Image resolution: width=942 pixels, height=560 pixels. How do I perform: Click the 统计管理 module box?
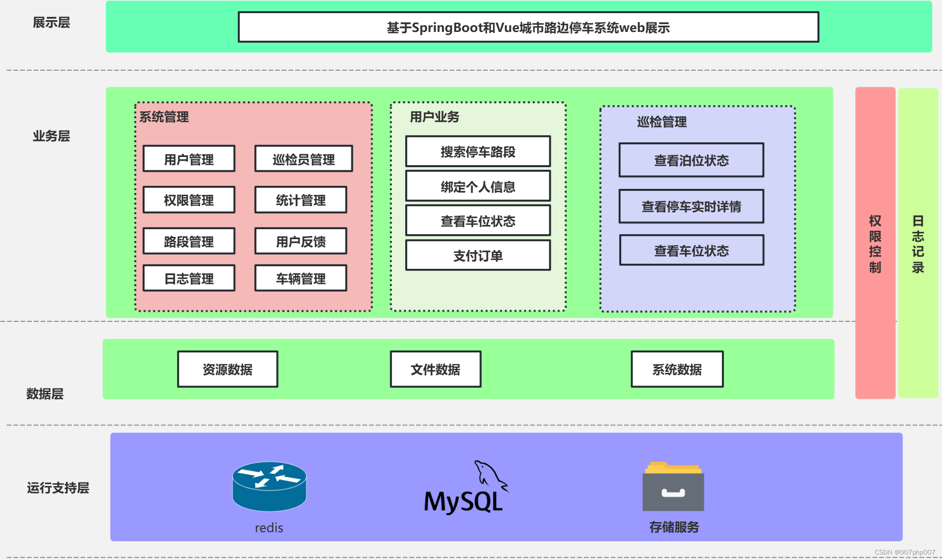click(x=301, y=200)
